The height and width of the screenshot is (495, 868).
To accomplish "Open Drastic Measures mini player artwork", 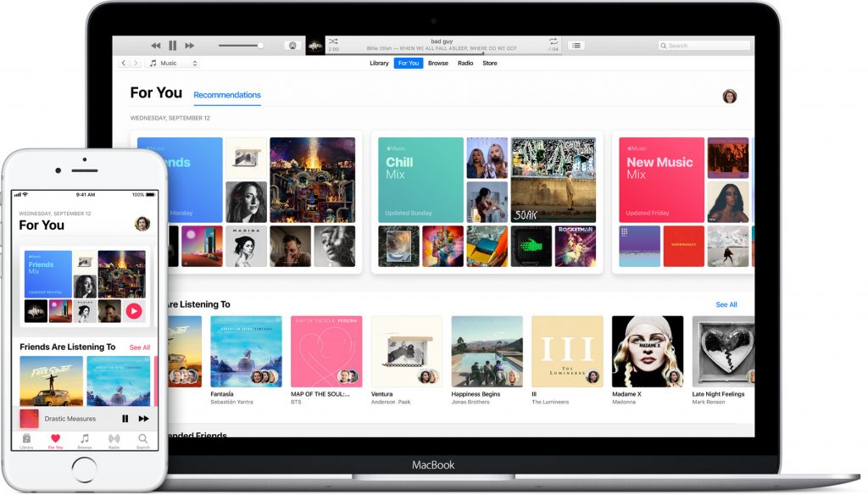I will tap(29, 419).
